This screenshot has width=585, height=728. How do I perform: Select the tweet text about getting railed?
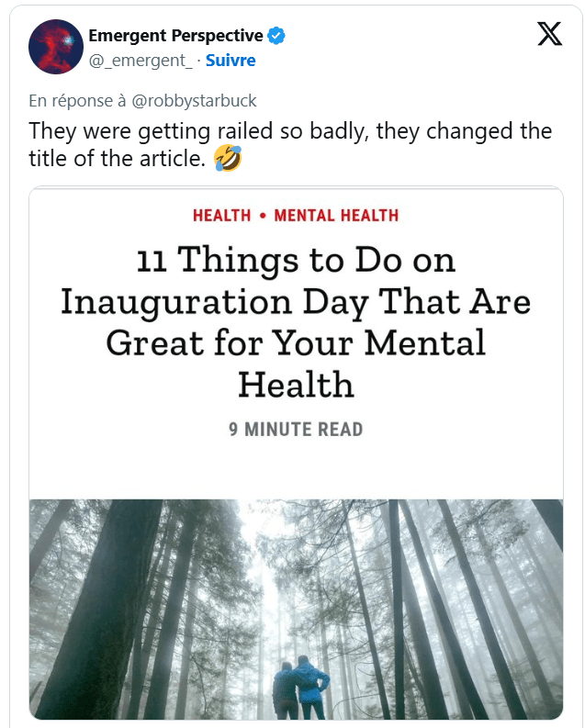[x=290, y=131]
